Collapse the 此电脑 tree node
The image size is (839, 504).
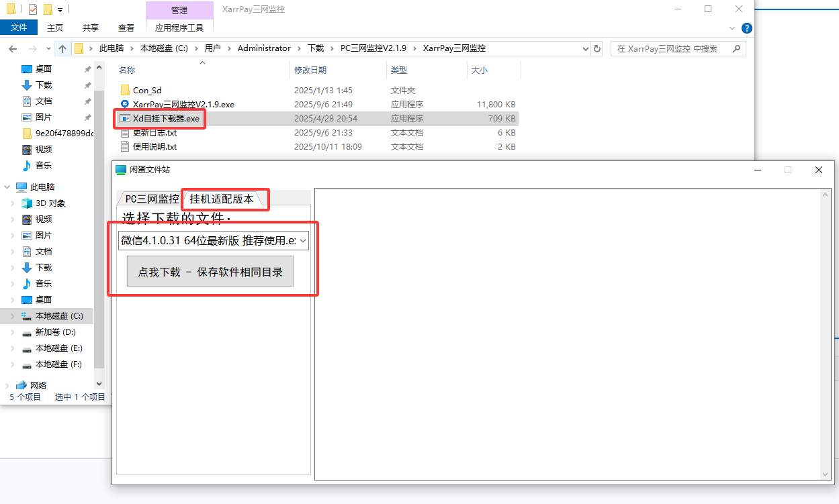coord(7,187)
